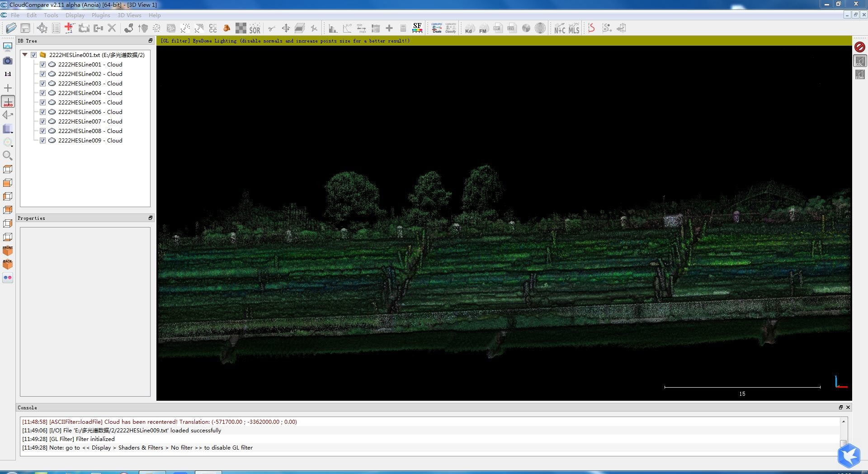This screenshot has width=868, height=474.
Task: Click the blue bird floating icon
Action: [849, 455]
